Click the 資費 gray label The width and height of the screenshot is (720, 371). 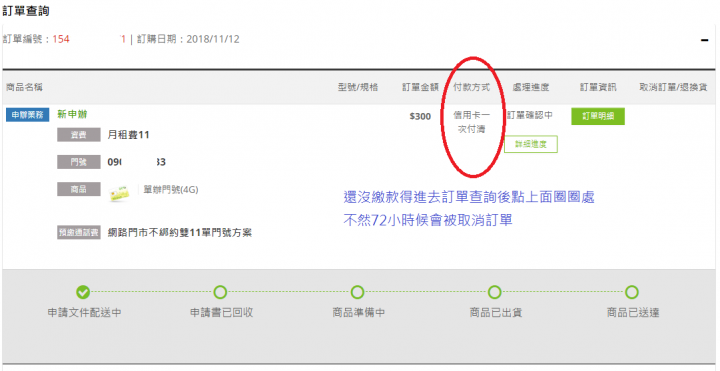pyautogui.click(x=79, y=135)
